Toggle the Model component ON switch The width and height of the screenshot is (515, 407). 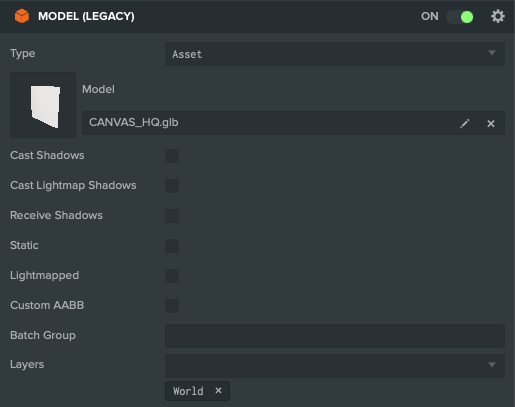[x=460, y=17]
